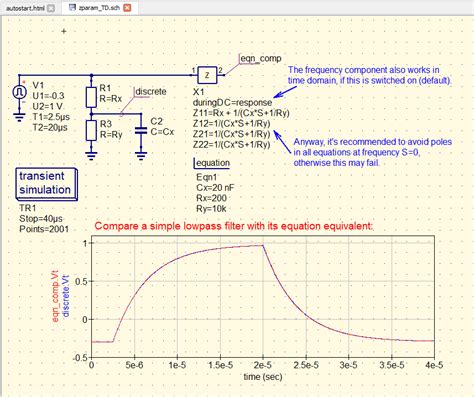Click the eqn_comp node label

pyautogui.click(x=260, y=58)
